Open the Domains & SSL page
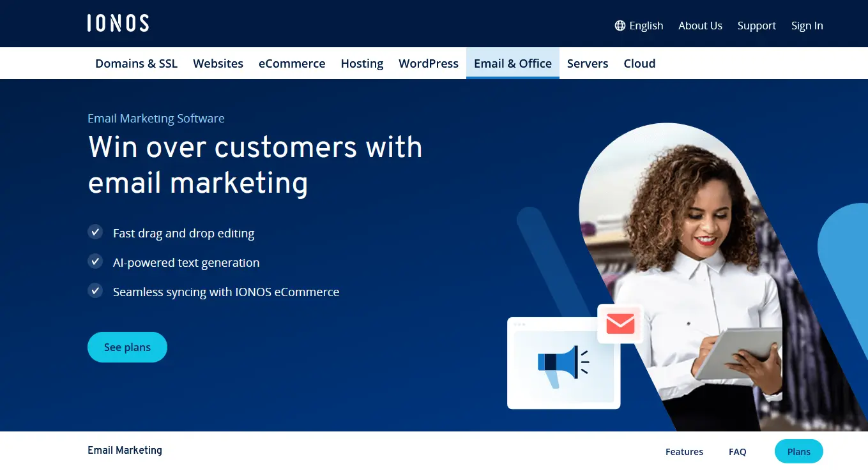The height and width of the screenshot is (471, 868). (136, 63)
